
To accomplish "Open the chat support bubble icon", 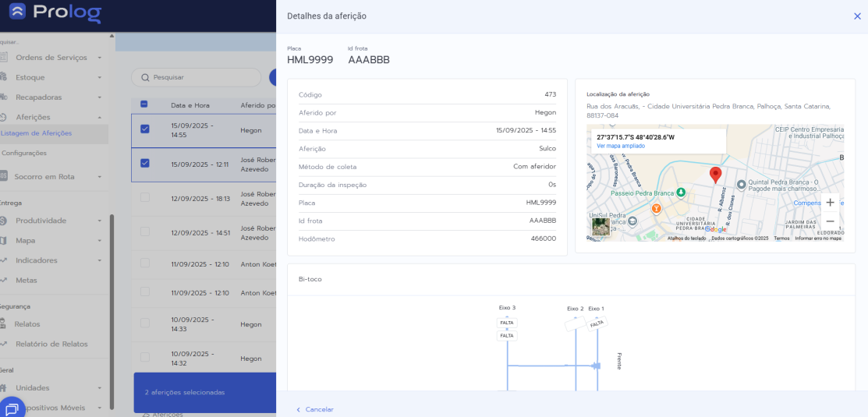I will tap(12, 408).
